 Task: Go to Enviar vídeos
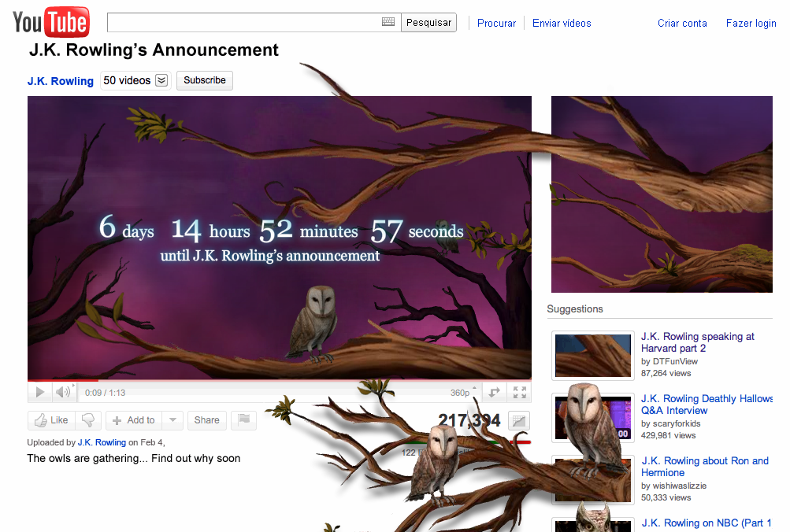[x=562, y=23]
